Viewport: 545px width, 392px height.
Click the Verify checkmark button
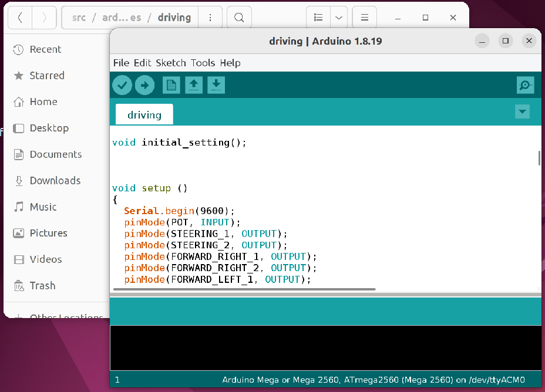point(122,85)
